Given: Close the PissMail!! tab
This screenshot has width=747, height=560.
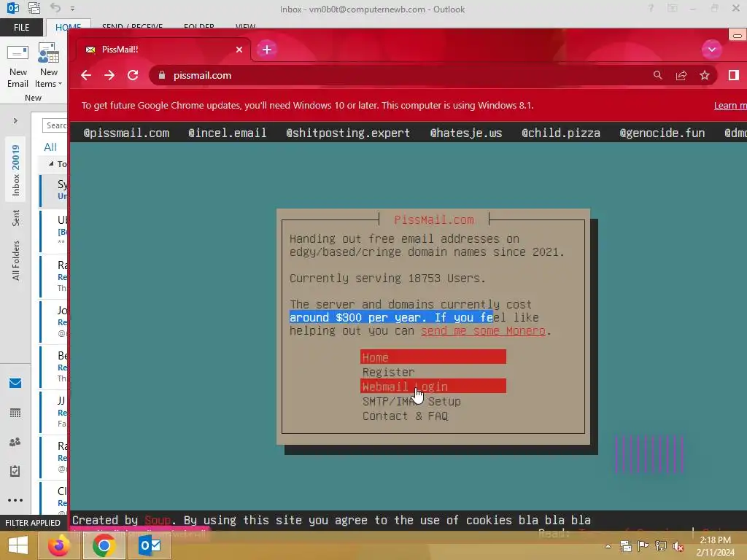Looking at the screenshot, I should [x=239, y=50].
